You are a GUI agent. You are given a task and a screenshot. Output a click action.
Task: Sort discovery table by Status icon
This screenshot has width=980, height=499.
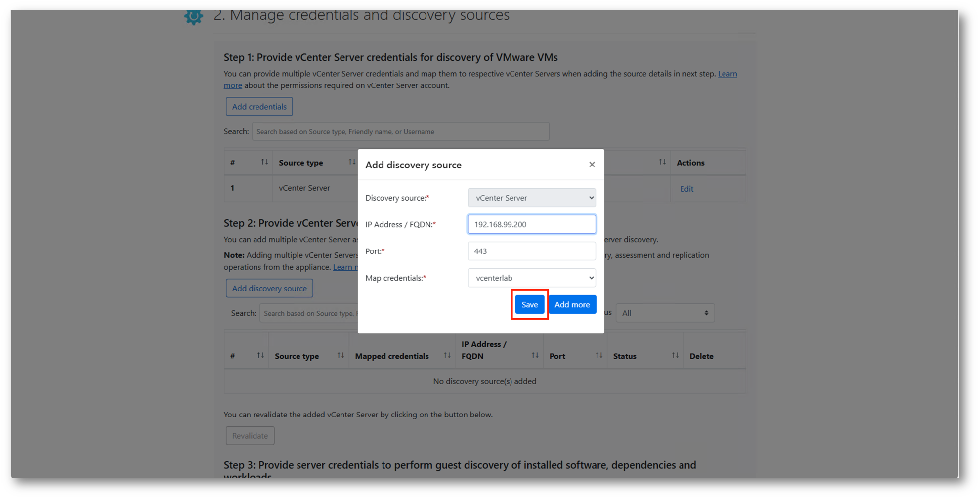(675, 356)
